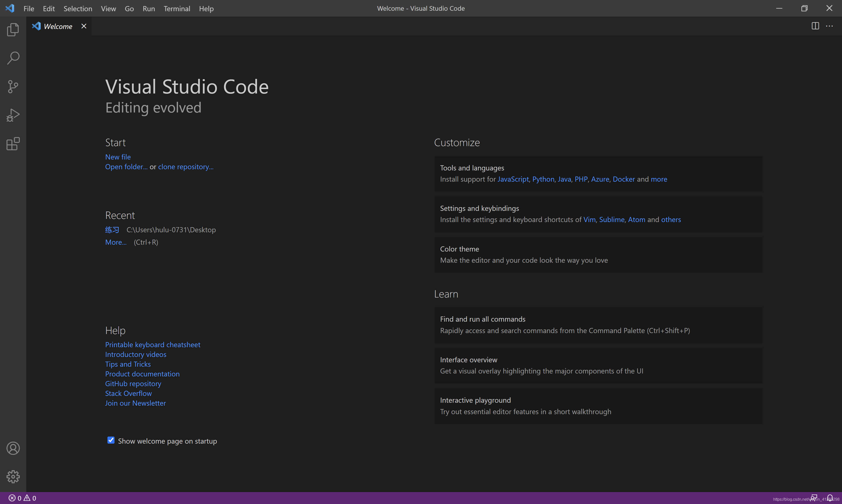Click the Accounts icon in activity bar
This screenshot has height=504, width=842.
click(13, 448)
